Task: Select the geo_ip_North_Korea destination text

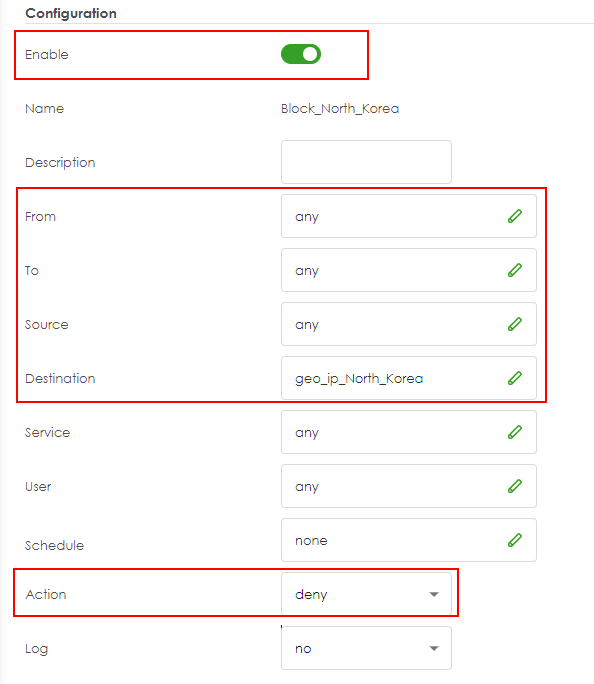Action: (359, 379)
